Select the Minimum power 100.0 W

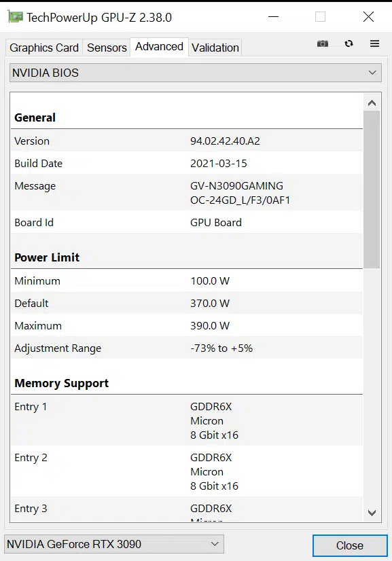pos(210,281)
